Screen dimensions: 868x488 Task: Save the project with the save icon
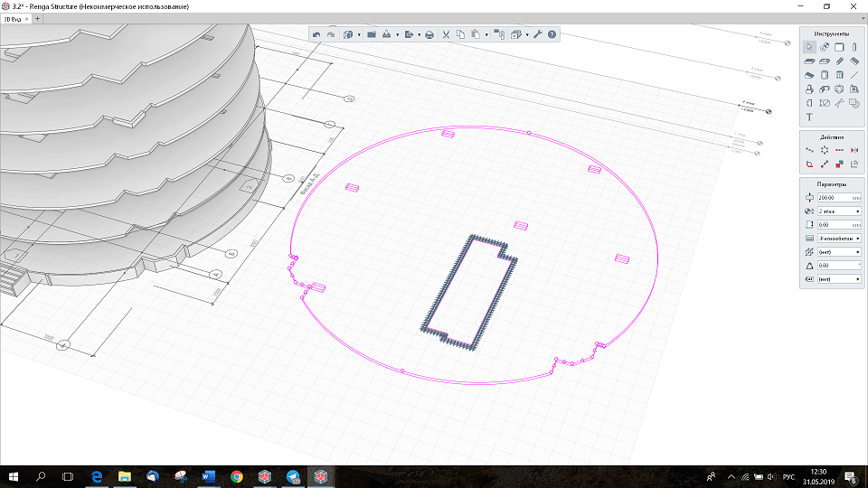(x=386, y=34)
